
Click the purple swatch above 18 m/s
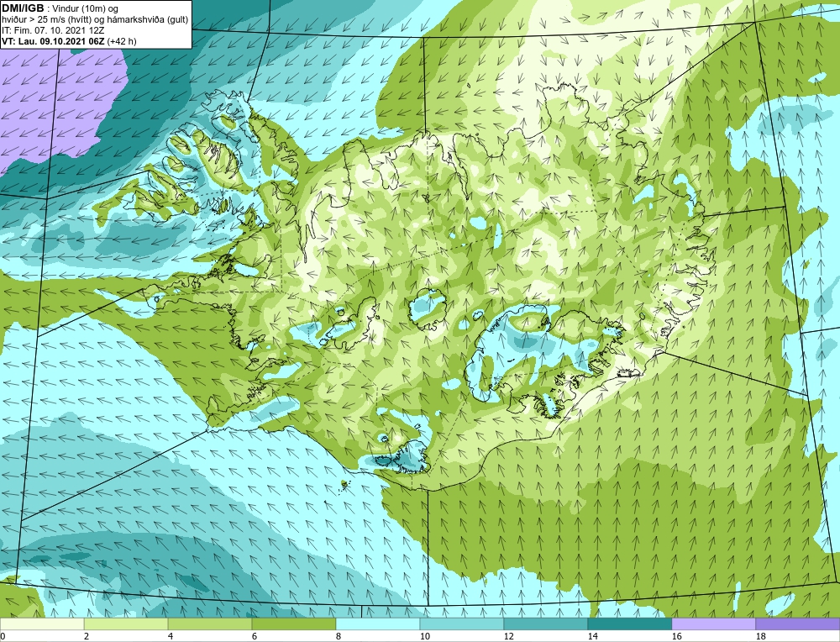pos(798,624)
